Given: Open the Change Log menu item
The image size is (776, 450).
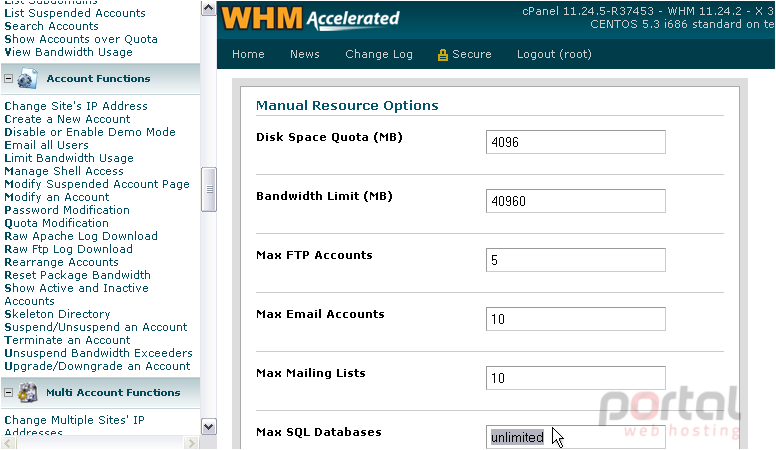Looking at the screenshot, I should (x=379, y=54).
